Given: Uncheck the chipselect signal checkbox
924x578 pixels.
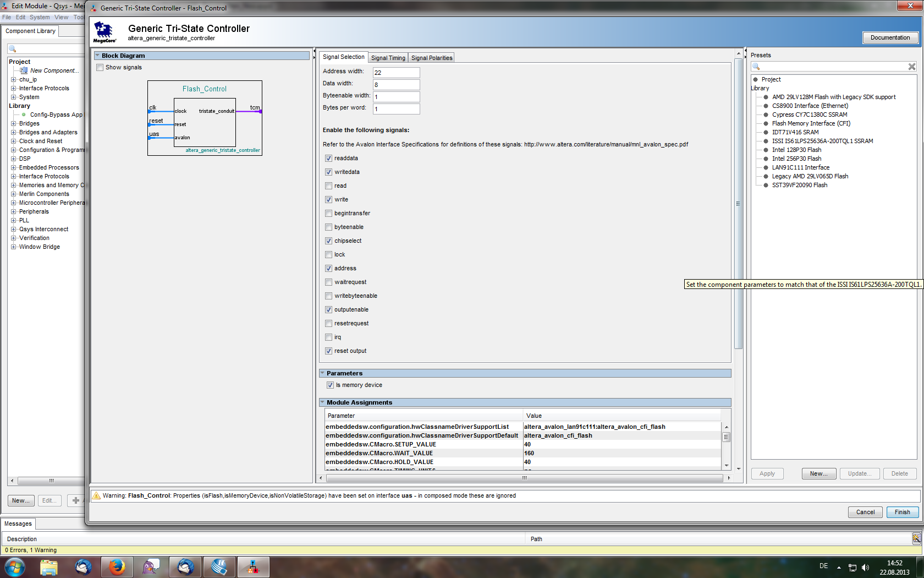Looking at the screenshot, I should (328, 241).
